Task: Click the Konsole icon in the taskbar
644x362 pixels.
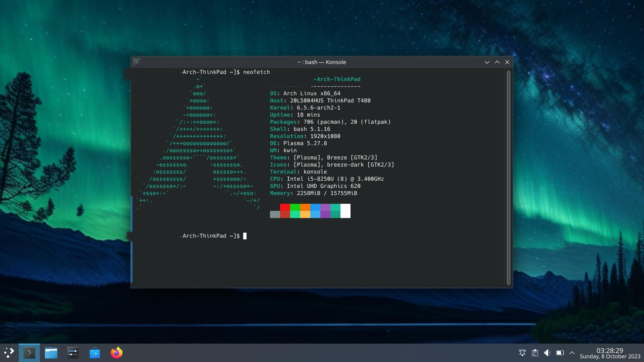Action: pos(30,352)
